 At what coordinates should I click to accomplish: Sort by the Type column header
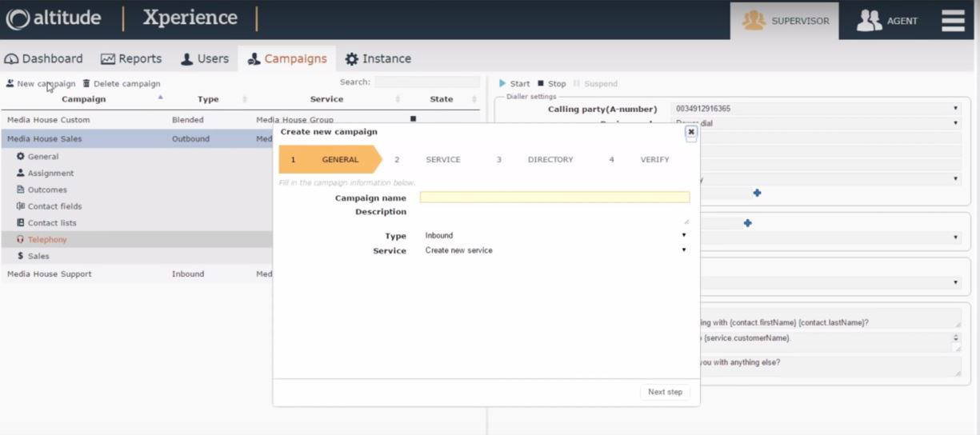point(208,99)
